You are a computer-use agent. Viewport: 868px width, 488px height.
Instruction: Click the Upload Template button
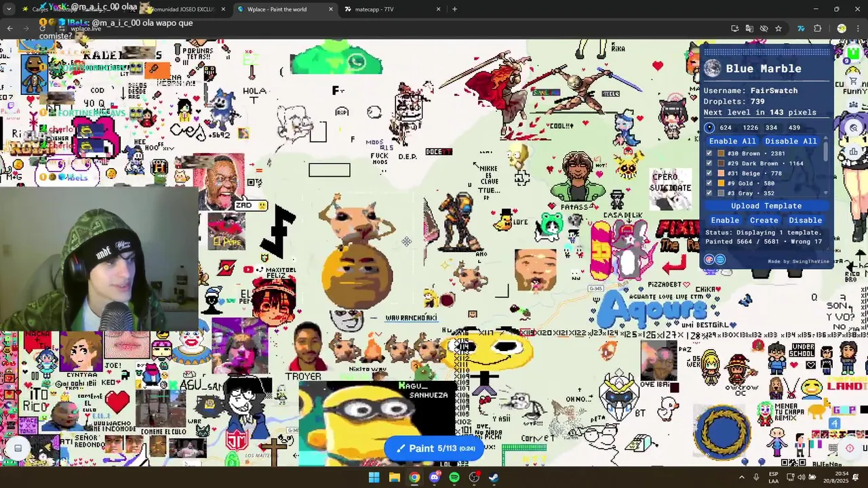pyautogui.click(x=766, y=206)
